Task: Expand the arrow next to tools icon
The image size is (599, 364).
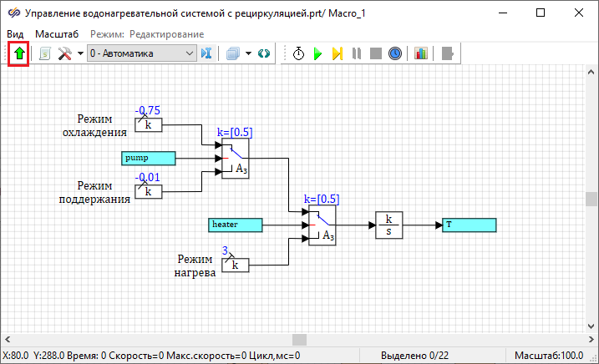Action: point(80,53)
